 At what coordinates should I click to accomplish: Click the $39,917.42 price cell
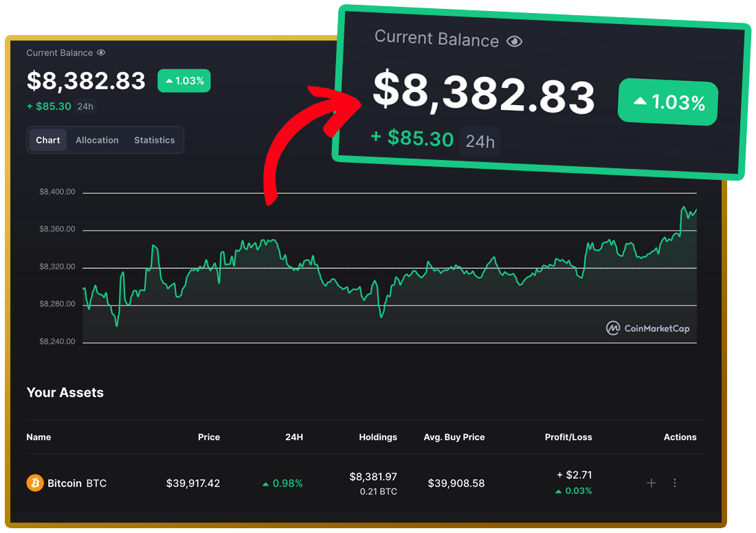point(193,484)
